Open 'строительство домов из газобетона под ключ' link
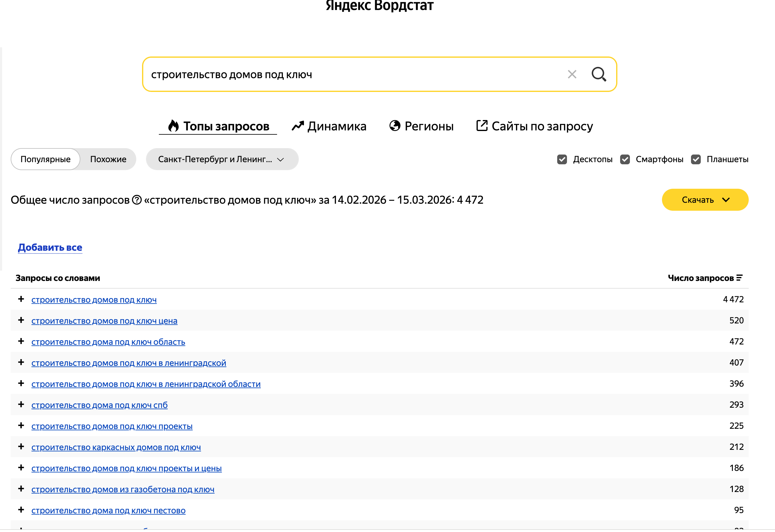775x532 pixels. pyautogui.click(x=123, y=490)
